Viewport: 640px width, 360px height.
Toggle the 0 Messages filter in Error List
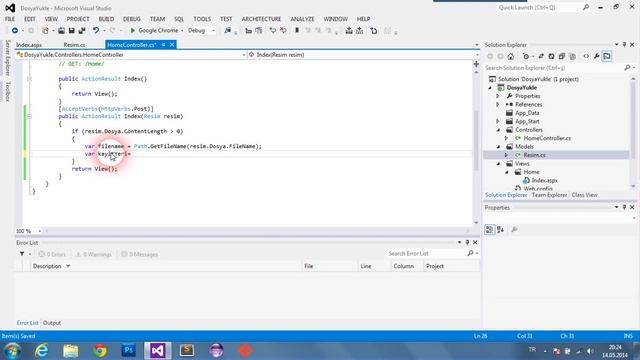tap(140, 254)
